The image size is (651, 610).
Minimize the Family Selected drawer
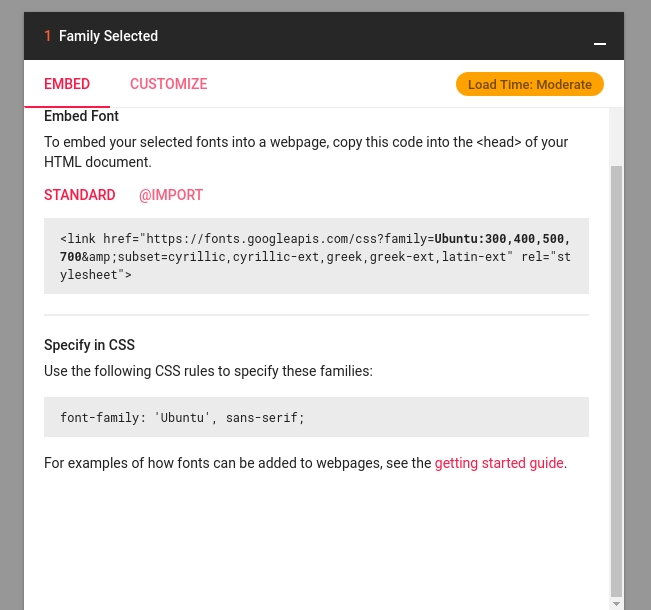point(600,43)
